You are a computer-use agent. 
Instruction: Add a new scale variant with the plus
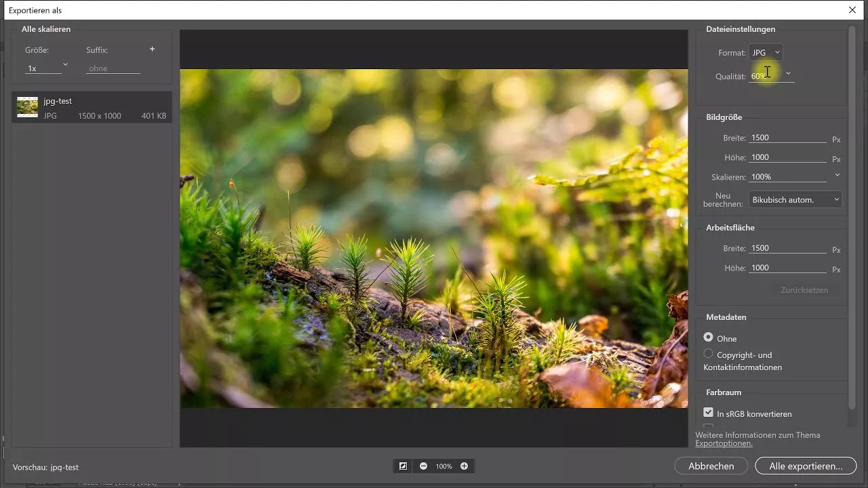(x=152, y=48)
